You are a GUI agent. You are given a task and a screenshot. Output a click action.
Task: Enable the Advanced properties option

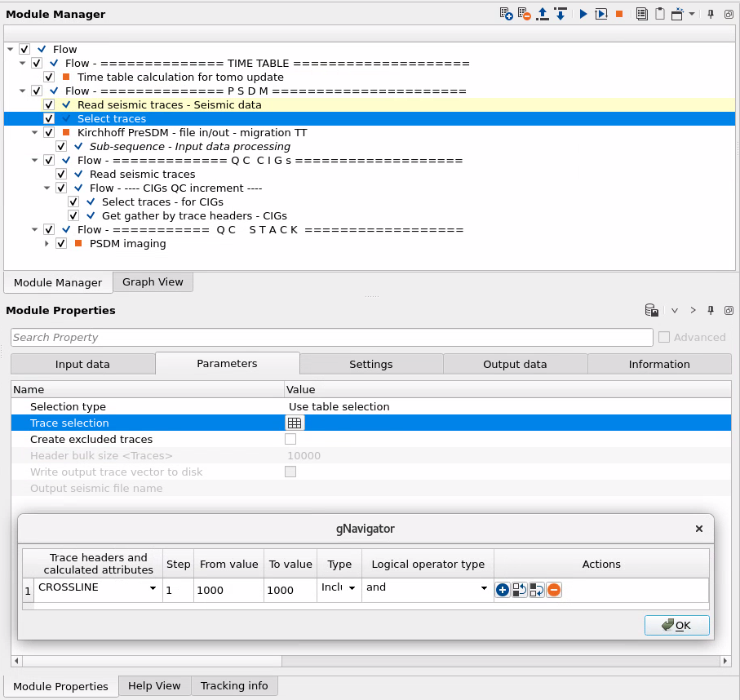point(665,337)
